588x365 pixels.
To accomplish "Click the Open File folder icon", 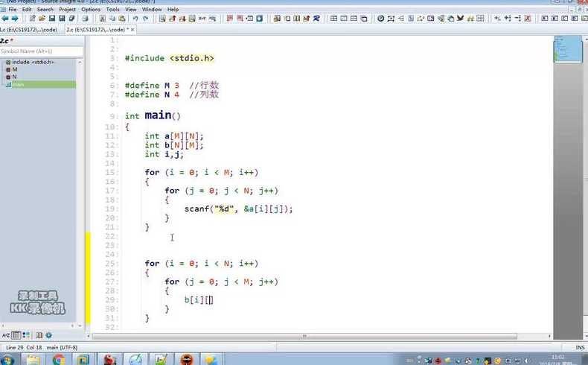I will tap(42, 18).
